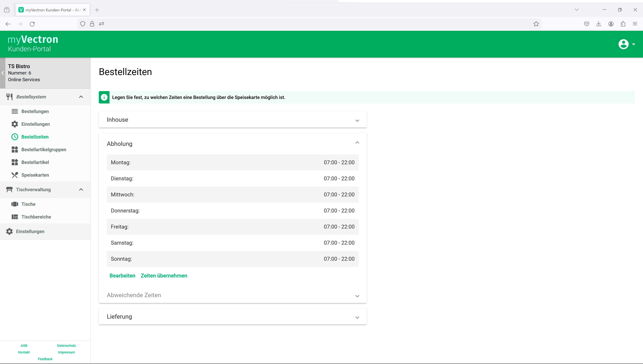Open the Datenschutz footer link

click(66, 346)
